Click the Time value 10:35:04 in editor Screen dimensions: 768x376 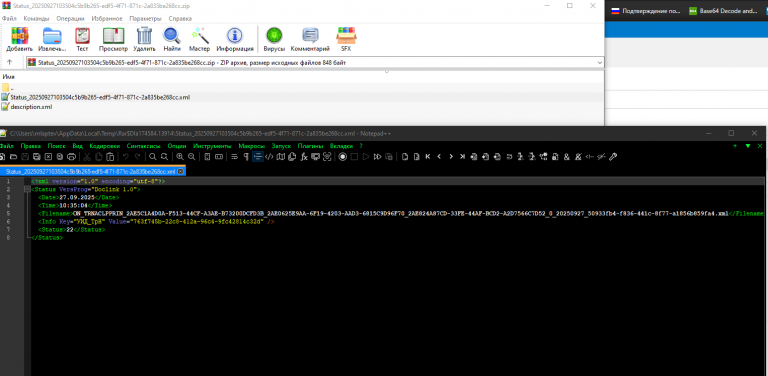[73, 205]
